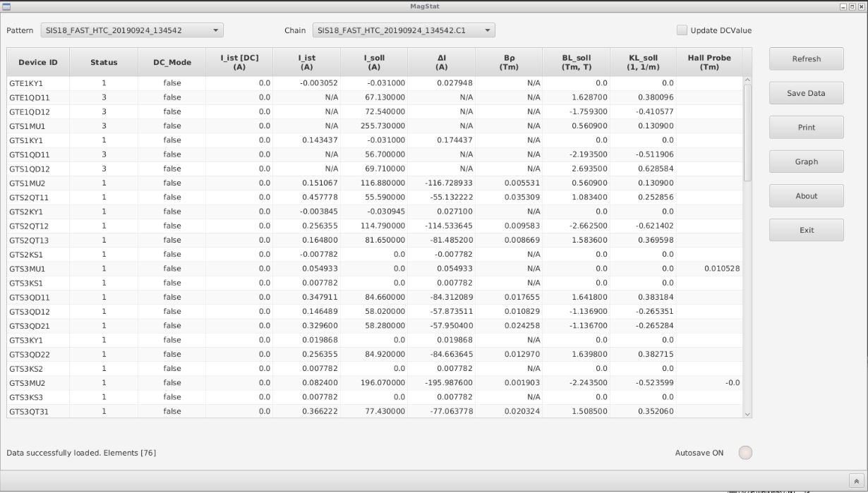The image size is (868, 493).
Task: Click the table scrollbar up arrow
Action: 747,80
